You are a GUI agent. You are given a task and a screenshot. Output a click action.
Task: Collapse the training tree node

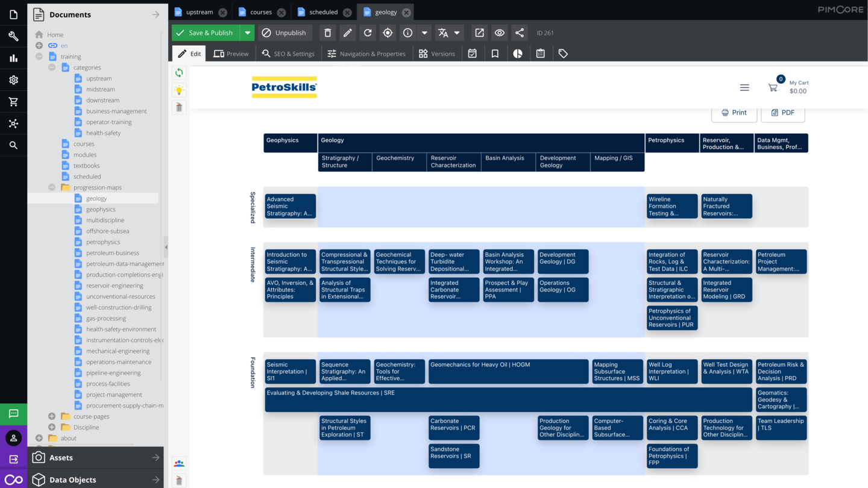(39, 57)
